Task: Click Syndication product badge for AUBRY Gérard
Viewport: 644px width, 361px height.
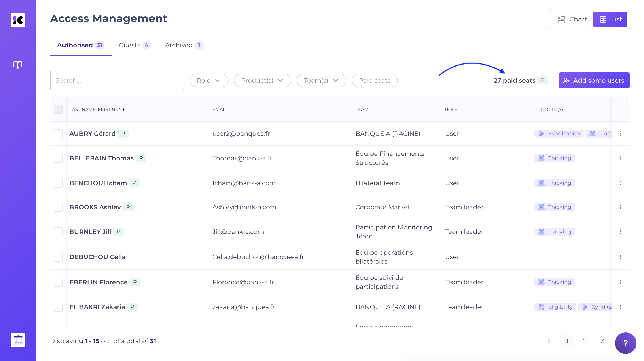Action: click(x=559, y=134)
